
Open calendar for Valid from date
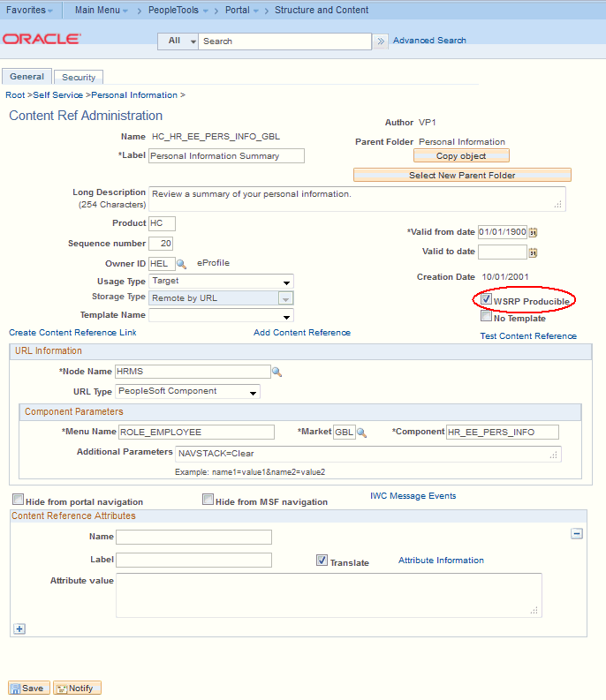(533, 232)
